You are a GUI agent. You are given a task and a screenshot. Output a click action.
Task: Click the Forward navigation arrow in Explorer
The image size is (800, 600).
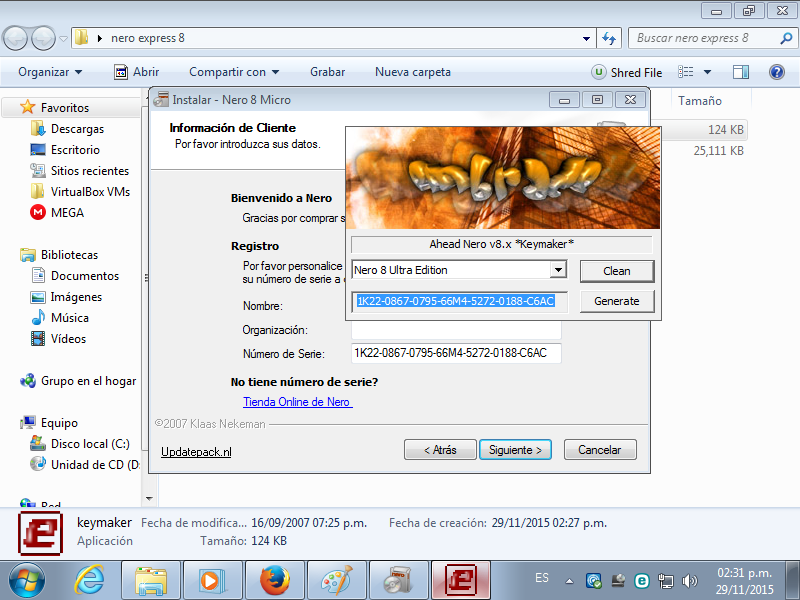pos(43,38)
